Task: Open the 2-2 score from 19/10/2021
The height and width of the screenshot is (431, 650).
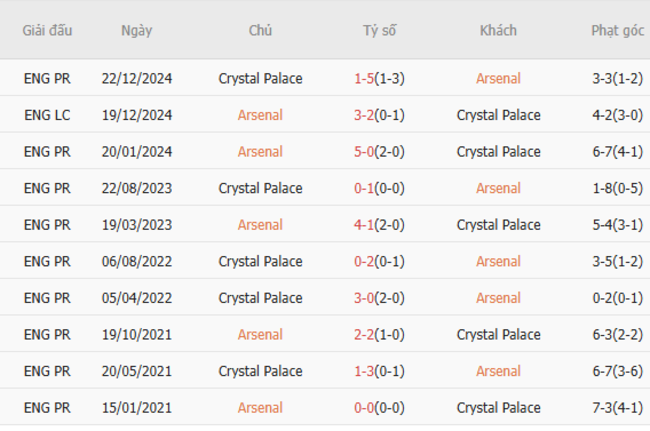Action: (365, 335)
